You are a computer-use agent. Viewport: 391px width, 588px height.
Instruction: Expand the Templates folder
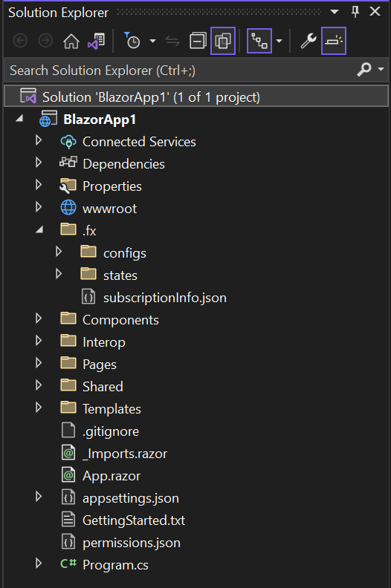pos(39,407)
